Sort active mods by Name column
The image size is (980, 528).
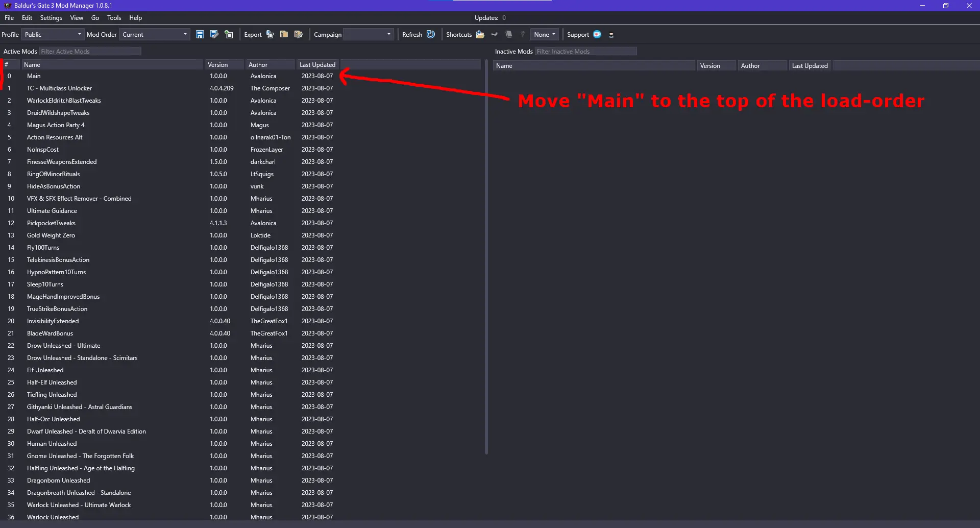coord(112,65)
